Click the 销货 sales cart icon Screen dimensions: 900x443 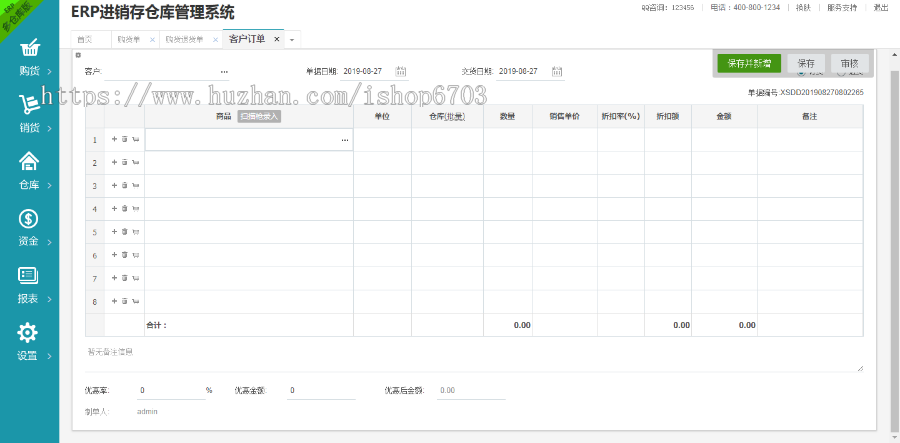[x=29, y=105]
